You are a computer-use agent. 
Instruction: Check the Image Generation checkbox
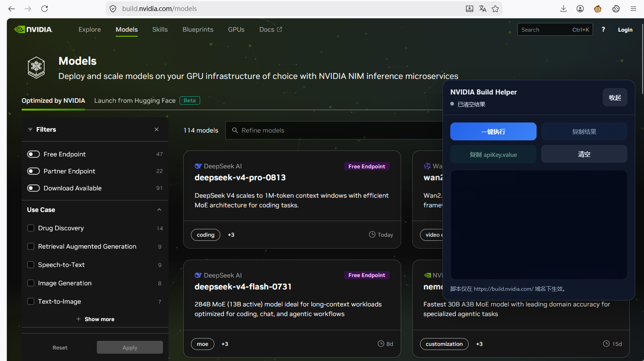click(x=31, y=283)
